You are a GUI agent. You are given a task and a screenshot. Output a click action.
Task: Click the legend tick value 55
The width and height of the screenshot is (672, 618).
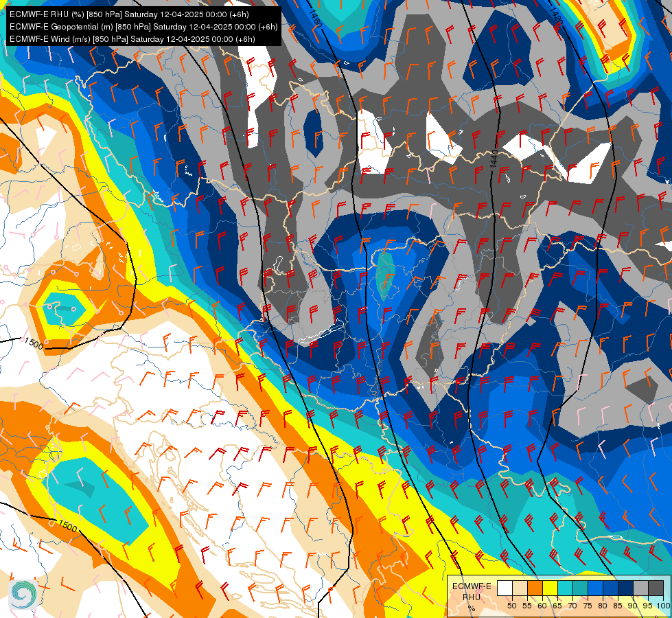point(526,606)
